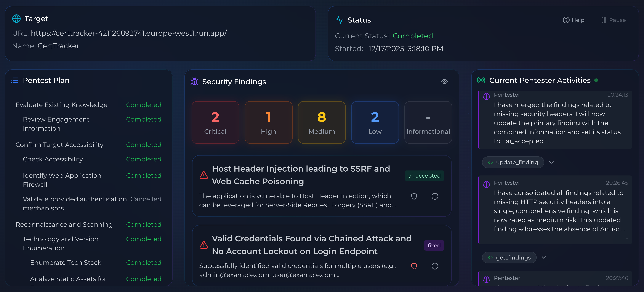Click the Help button

(574, 20)
